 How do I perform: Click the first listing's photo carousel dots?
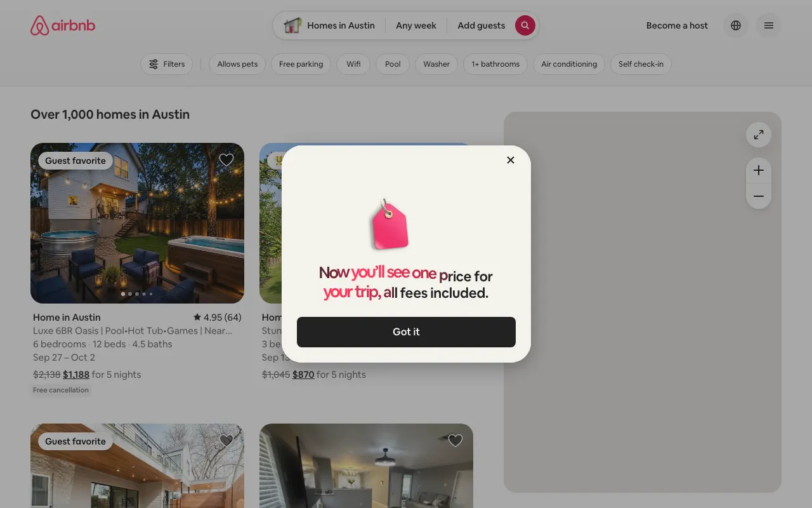[x=137, y=294]
